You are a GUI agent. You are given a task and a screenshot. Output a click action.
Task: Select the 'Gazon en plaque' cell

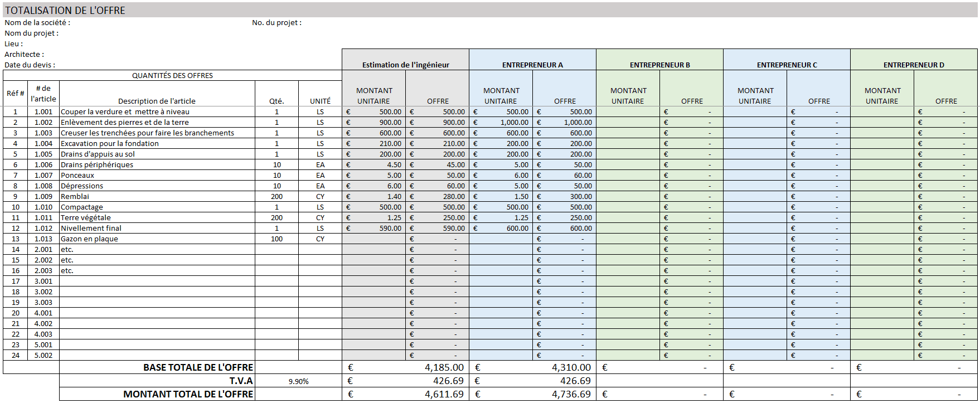tap(89, 239)
